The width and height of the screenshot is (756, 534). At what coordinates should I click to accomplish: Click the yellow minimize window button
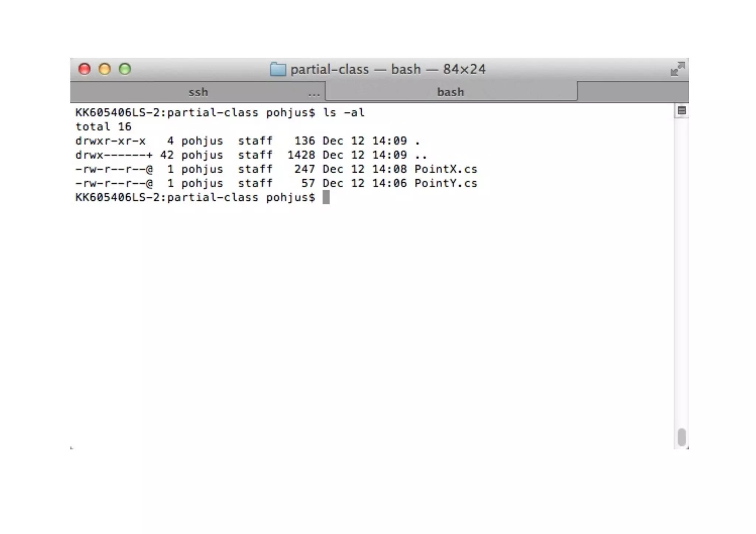(105, 69)
